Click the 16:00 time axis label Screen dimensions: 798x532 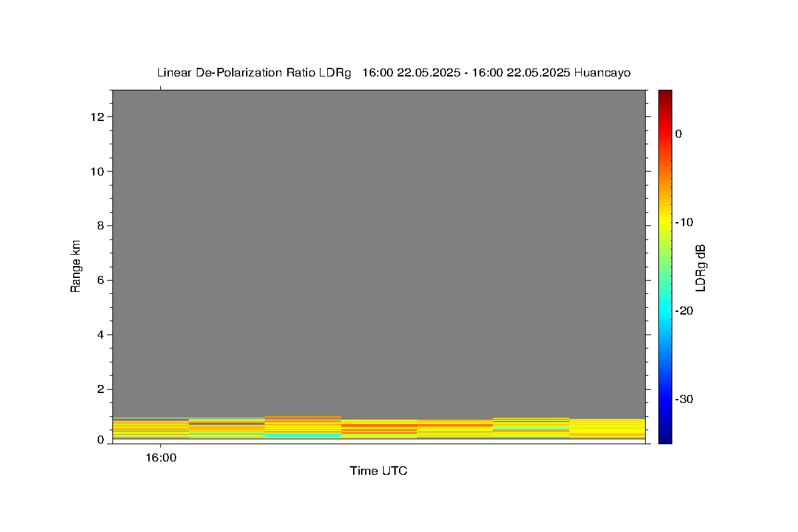[x=160, y=458]
